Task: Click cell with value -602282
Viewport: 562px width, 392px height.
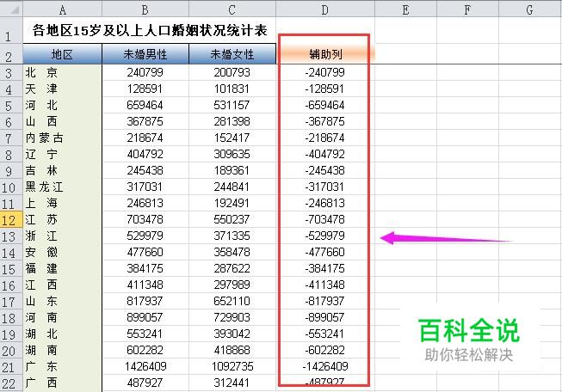Action: point(325,351)
